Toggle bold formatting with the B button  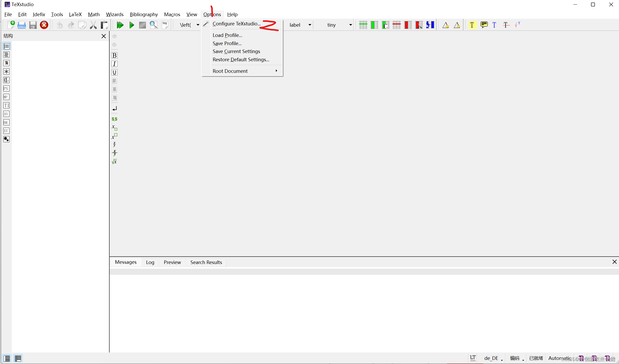click(x=114, y=55)
